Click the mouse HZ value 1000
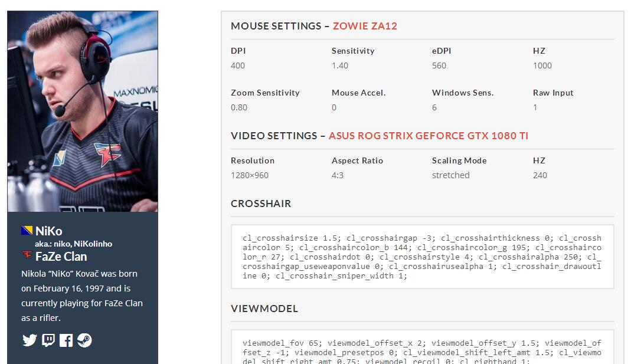The width and height of the screenshot is (631, 364). pyautogui.click(x=542, y=65)
